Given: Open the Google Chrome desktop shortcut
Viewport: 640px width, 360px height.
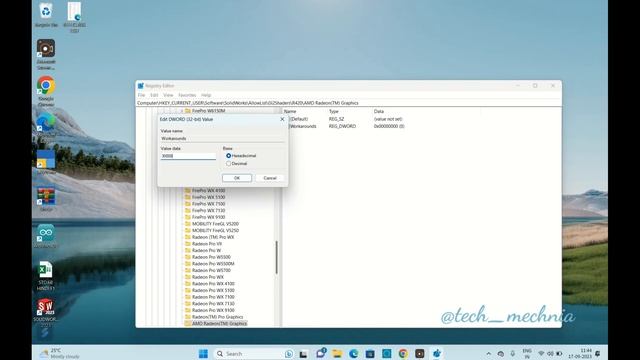Looking at the screenshot, I should tap(46, 91).
